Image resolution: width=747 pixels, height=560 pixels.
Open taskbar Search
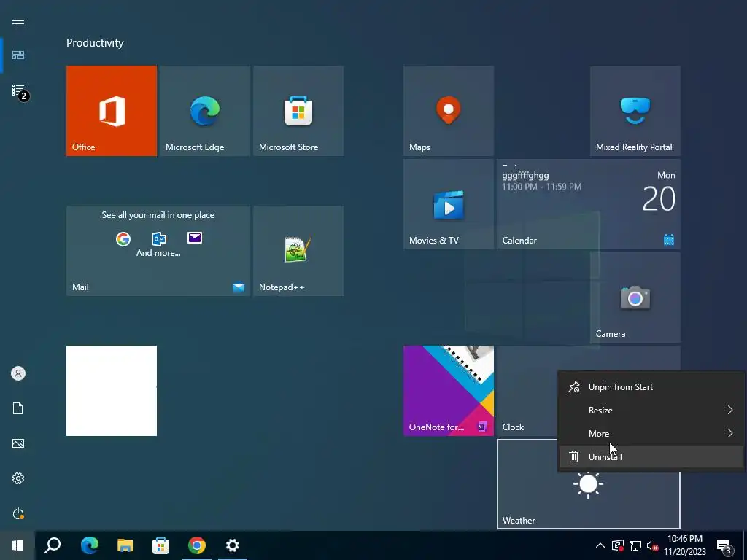[53, 545]
